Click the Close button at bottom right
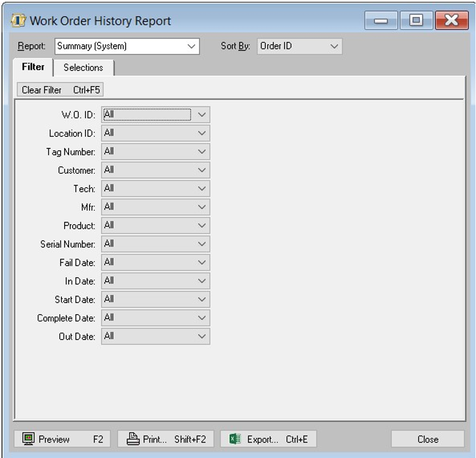This screenshot has width=476, height=458. pyautogui.click(x=428, y=439)
